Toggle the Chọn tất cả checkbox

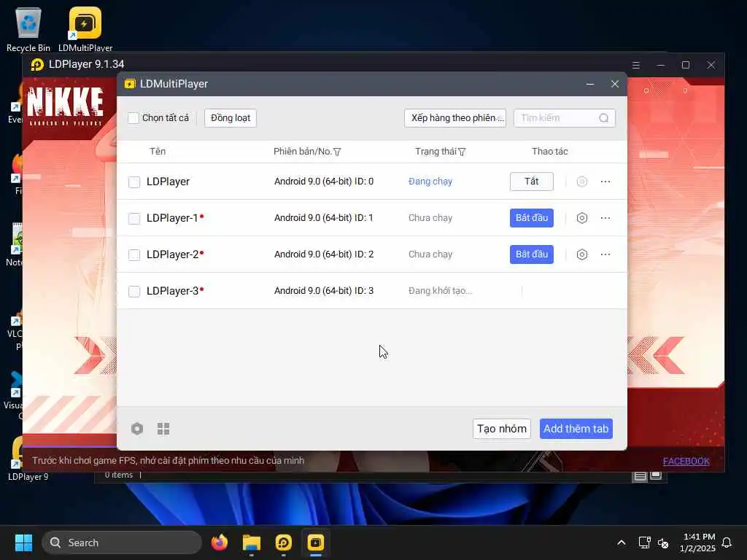[133, 118]
